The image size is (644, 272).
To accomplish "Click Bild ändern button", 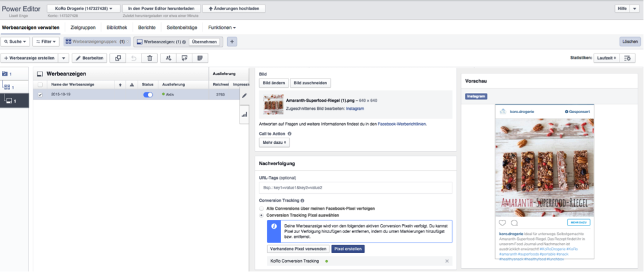I will (274, 82).
